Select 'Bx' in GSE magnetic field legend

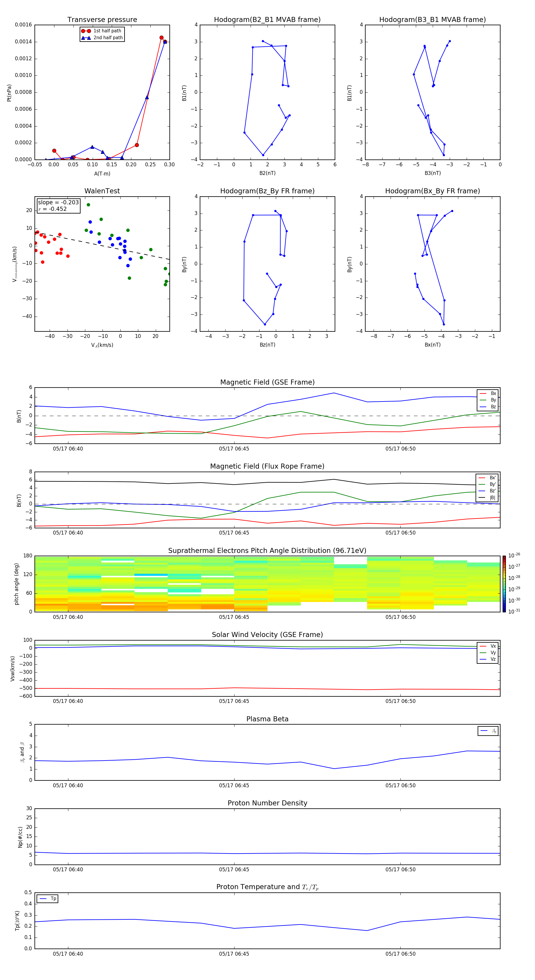point(488,393)
